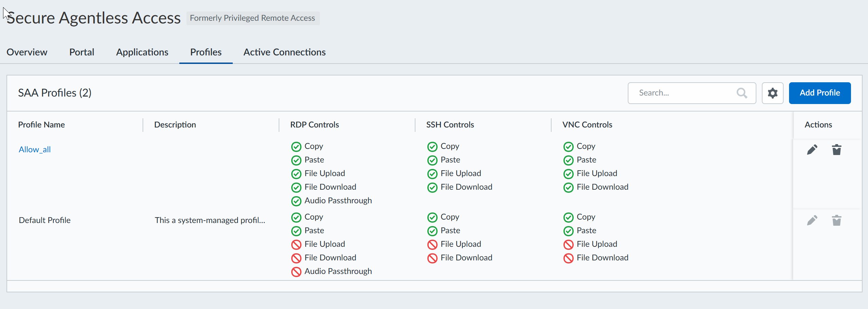Edit the Allow_all profile with pencil icon
Screen dimensions: 868x309
tap(812, 150)
